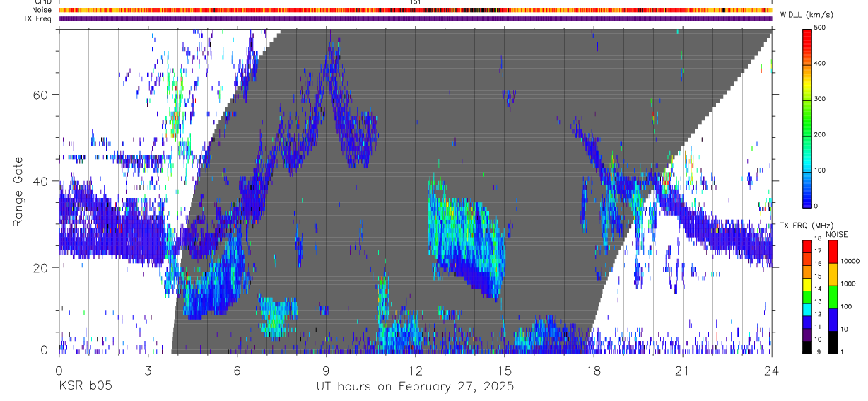
Task: Select the "Noise" strip label at top left
Action: point(42,10)
